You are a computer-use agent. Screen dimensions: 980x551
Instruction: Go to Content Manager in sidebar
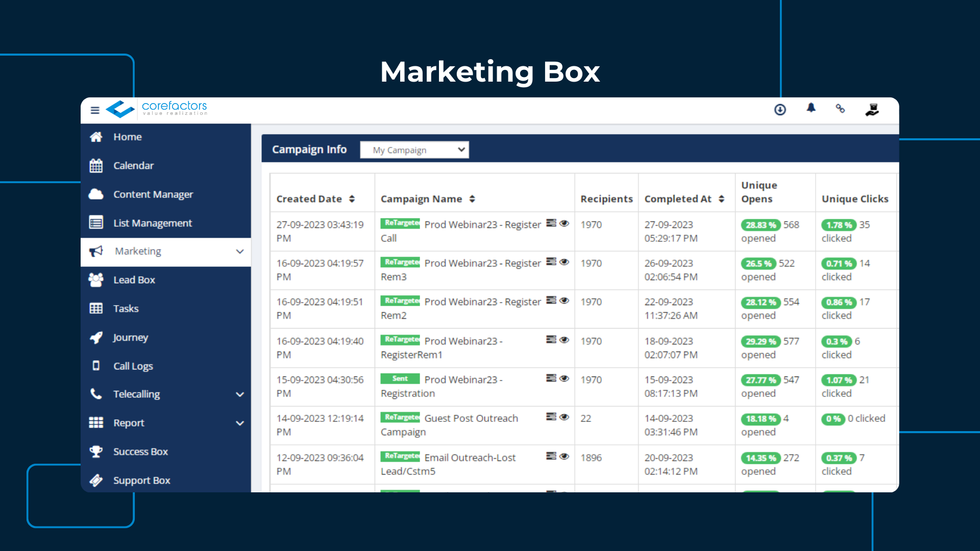[153, 194]
